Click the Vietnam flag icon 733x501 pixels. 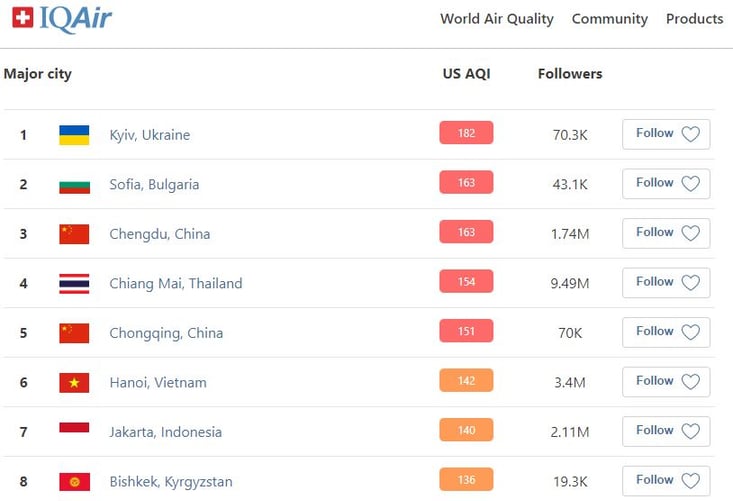click(x=74, y=383)
